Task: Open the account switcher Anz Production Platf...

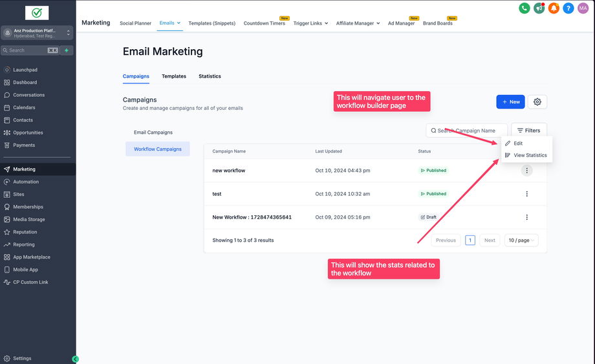Action: (x=37, y=33)
